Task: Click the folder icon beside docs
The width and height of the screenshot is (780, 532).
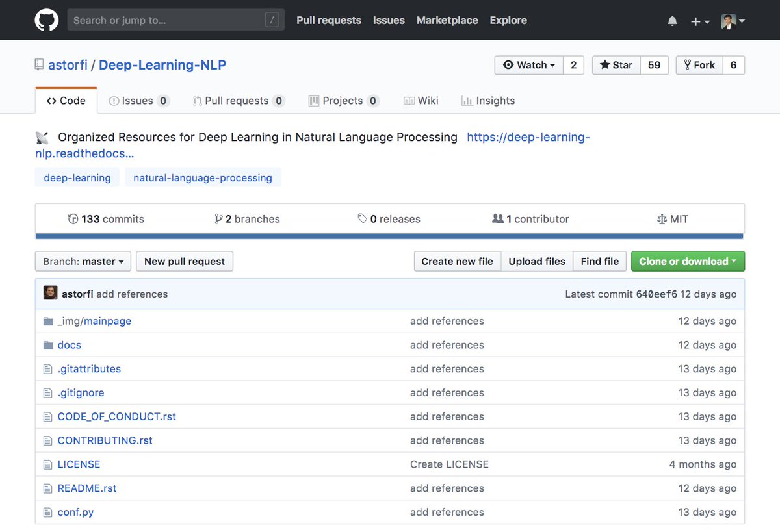Action: (48, 345)
